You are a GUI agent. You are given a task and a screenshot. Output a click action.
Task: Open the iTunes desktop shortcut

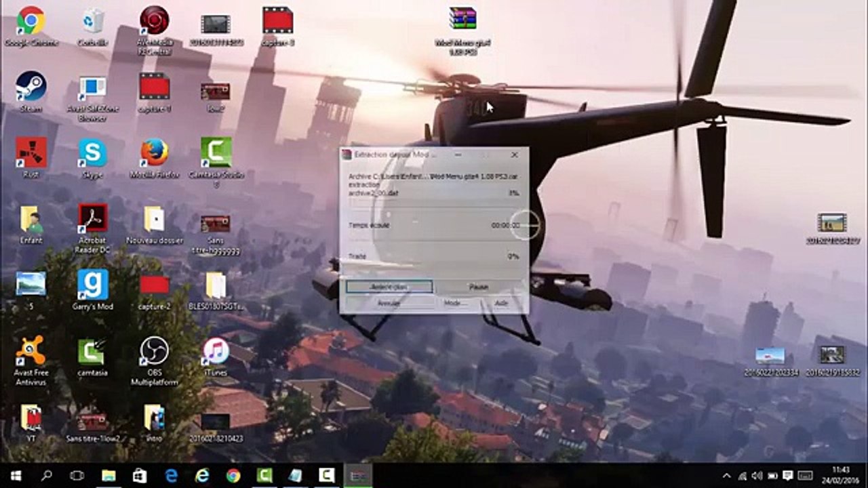[216, 357]
